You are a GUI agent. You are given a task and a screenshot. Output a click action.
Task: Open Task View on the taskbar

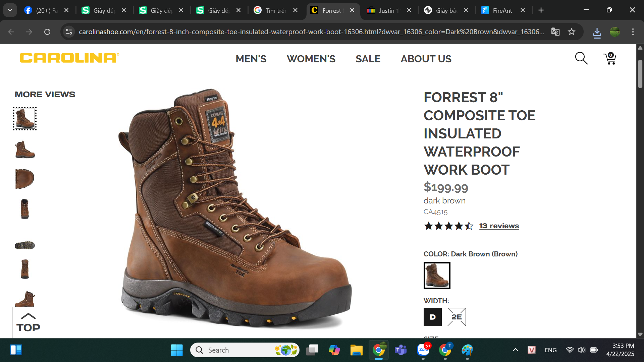pos(312,350)
